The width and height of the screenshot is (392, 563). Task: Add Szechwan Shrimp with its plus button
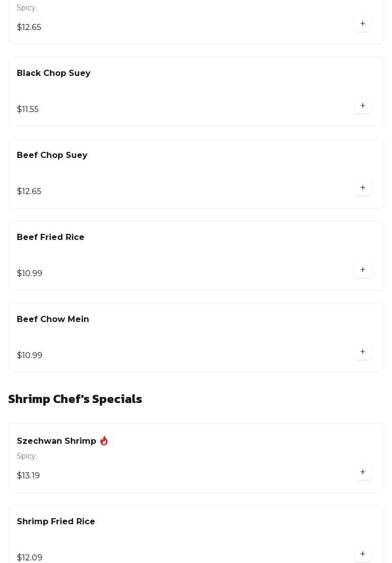click(x=362, y=472)
